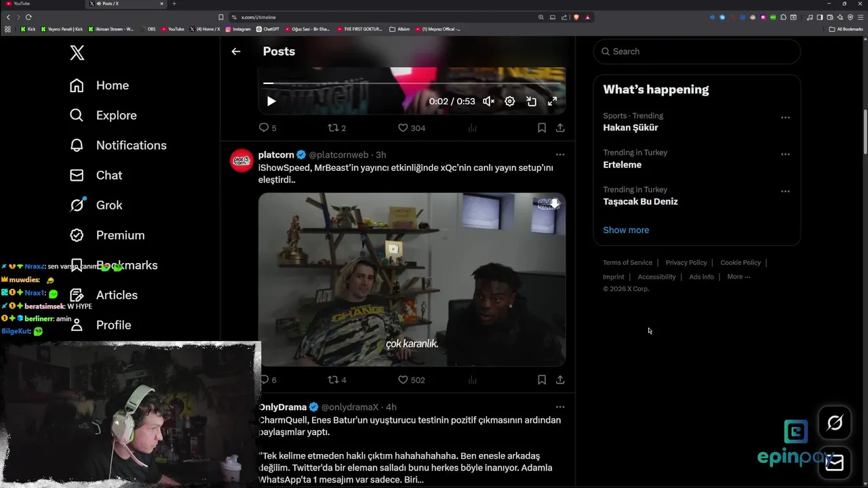The width and height of the screenshot is (868, 488).
Task: Open video settings gear
Action: point(510,101)
